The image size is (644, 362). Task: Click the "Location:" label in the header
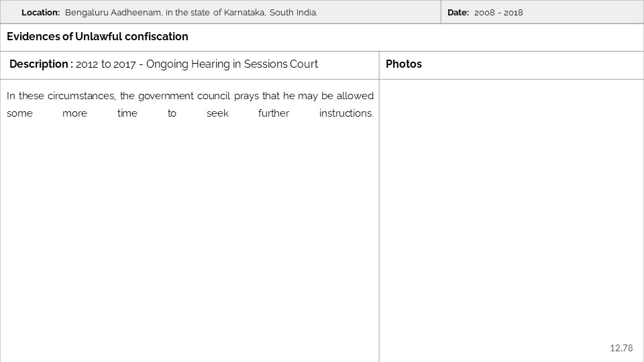pos(40,13)
